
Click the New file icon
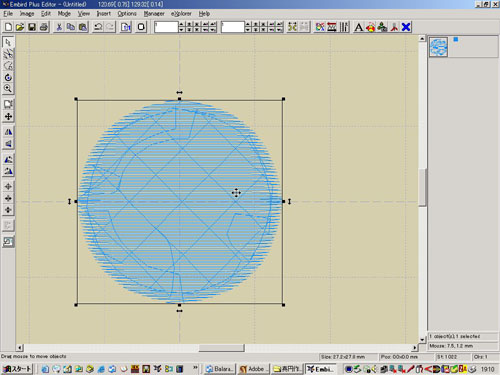pos(8,27)
